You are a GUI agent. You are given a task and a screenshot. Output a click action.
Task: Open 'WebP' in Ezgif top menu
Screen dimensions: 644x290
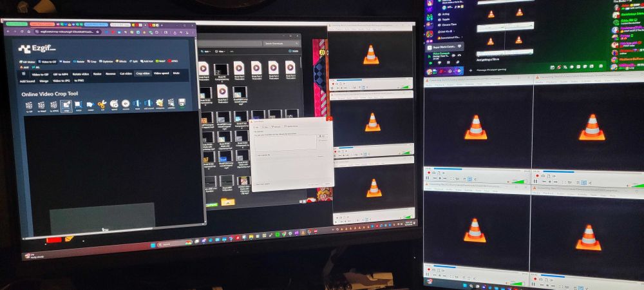click(160, 61)
